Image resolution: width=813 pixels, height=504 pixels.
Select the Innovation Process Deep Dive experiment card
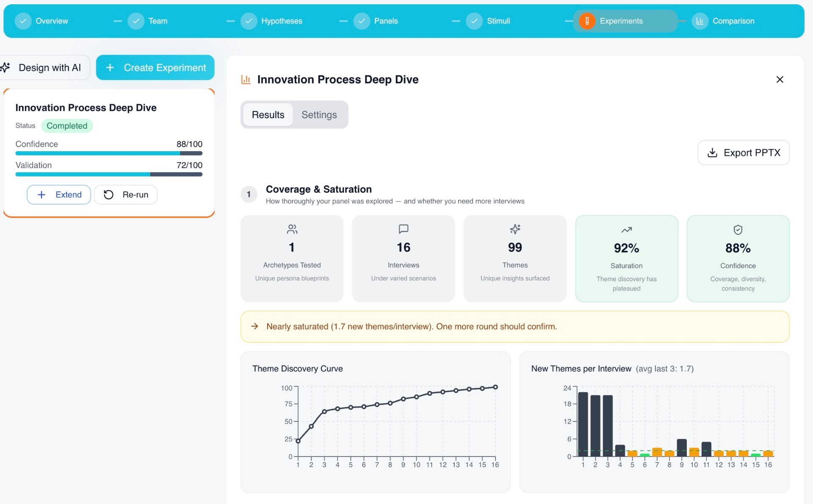pyautogui.click(x=109, y=153)
